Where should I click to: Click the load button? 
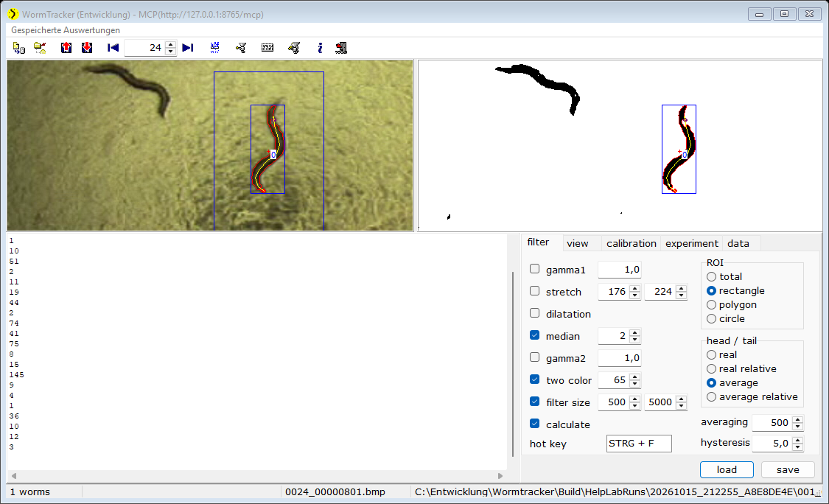coord(727,469)
